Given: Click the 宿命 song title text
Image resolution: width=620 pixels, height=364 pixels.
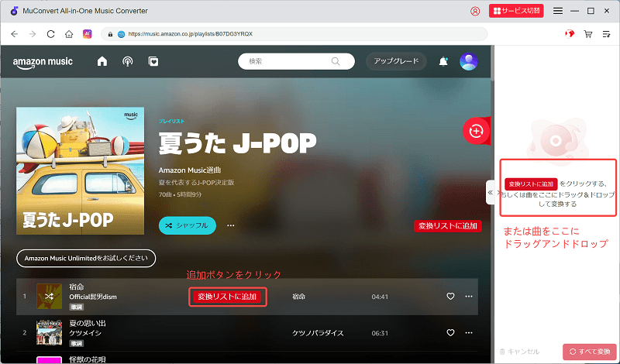Looking at the screenshot, I should [77, 287].
